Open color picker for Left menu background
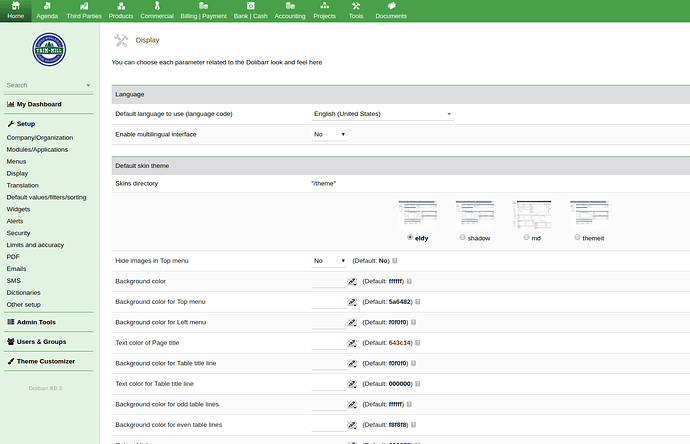The width and height of the screenshot is (690, 444). pos(352,323)
